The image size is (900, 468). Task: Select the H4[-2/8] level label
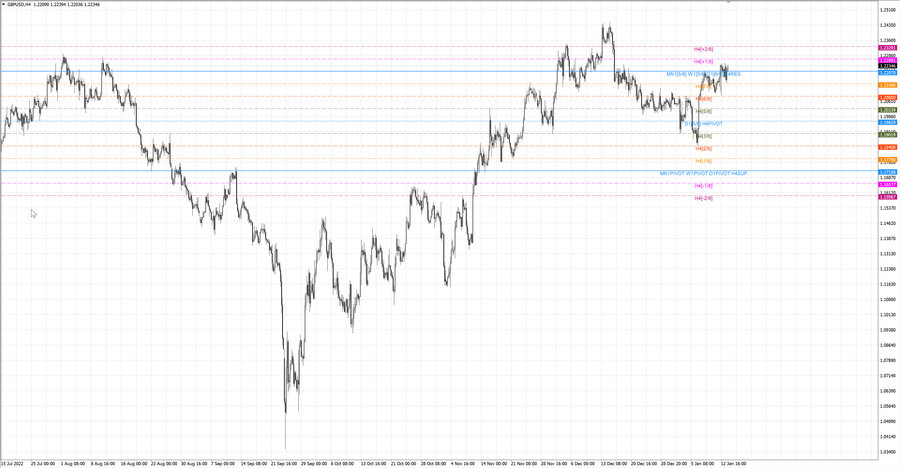703,198
